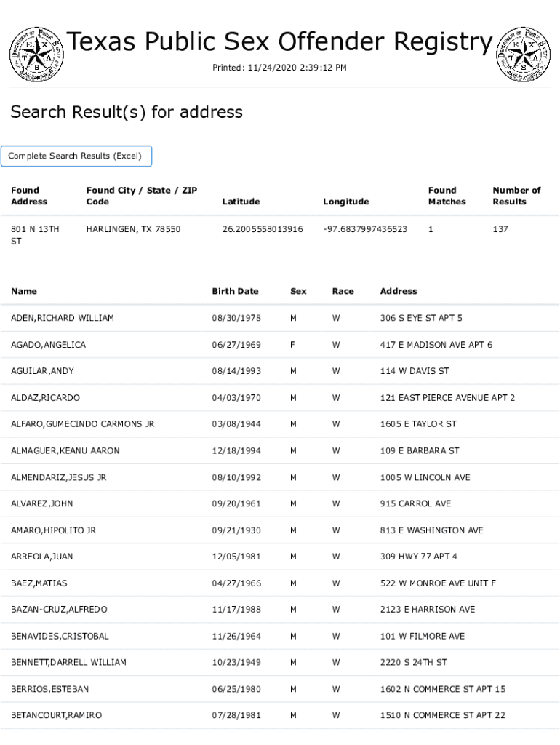The height and width of the screenshot is (745, 560).
Task: Select the latitude value 26.2005558013916
Action: 263,229
